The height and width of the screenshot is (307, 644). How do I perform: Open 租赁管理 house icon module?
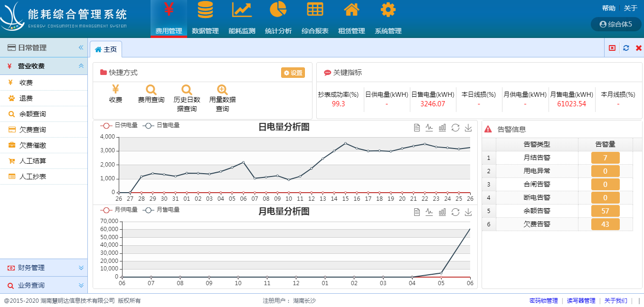(x=351, y=10)
